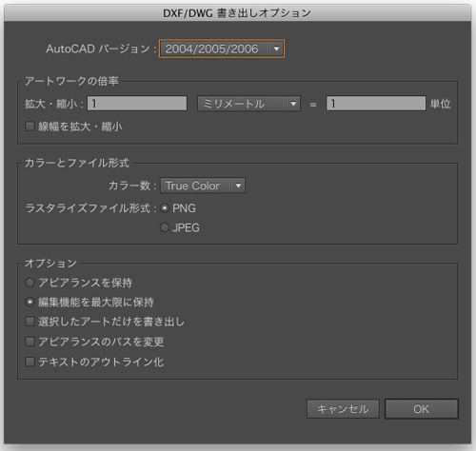The image size is (476, 451).
Task: Select PNG rasterize file format
Action: click(x=165, y=208)
